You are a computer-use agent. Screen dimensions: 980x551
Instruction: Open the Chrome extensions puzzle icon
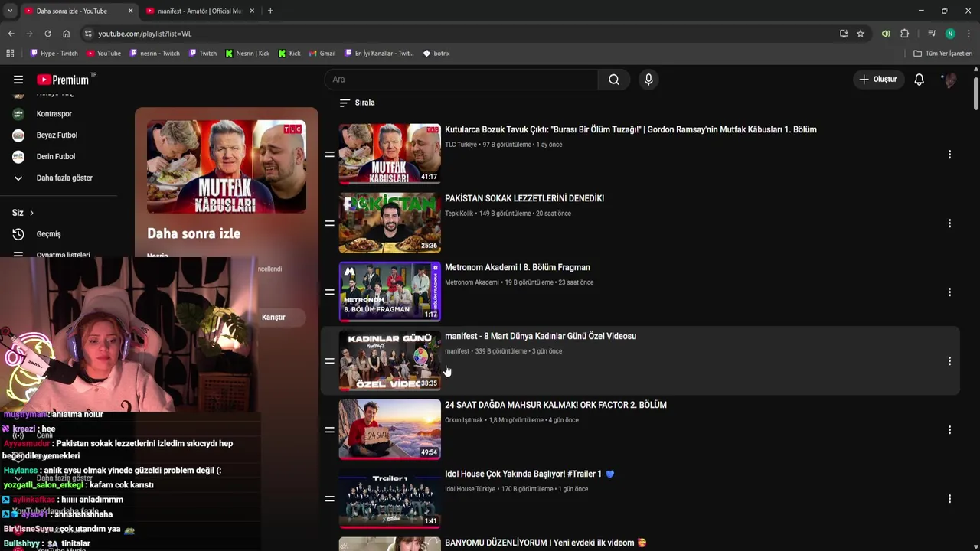904,34
